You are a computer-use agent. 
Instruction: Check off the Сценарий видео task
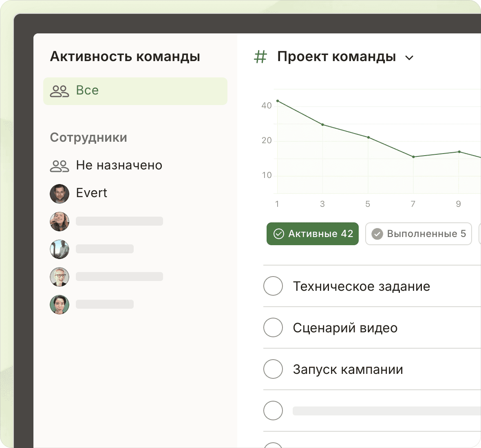(x=273, y=327)
